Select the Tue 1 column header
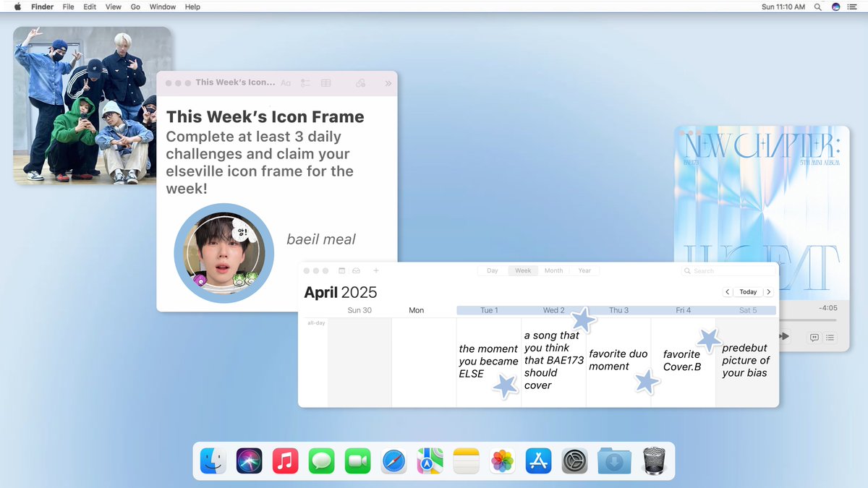868x488 pixels. click(489, 310)
